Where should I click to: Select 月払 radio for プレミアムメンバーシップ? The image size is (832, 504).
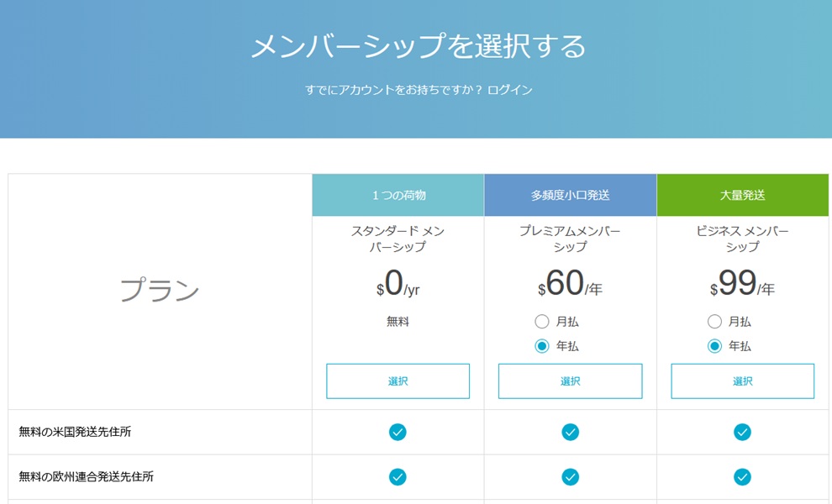click(x=542, y=322)
